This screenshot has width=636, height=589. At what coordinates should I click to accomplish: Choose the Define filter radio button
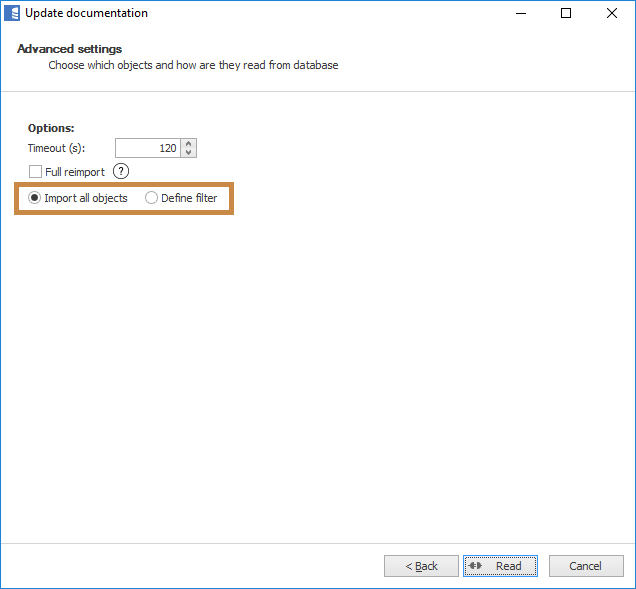pyautogui.click(x=152, y=198)
